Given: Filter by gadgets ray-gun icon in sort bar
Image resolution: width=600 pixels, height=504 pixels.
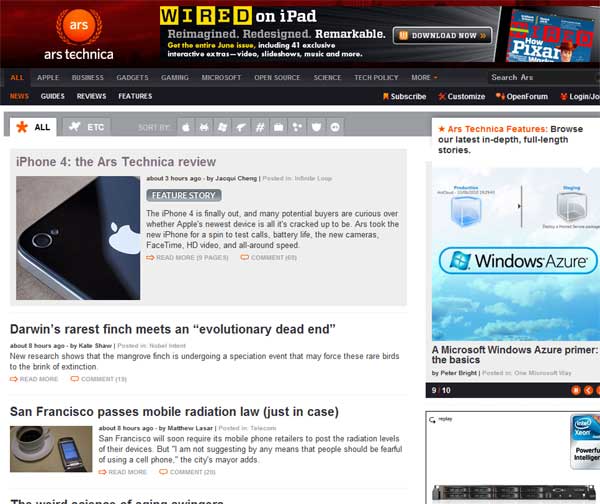Looking at the screenshot, I should [241, 127].
